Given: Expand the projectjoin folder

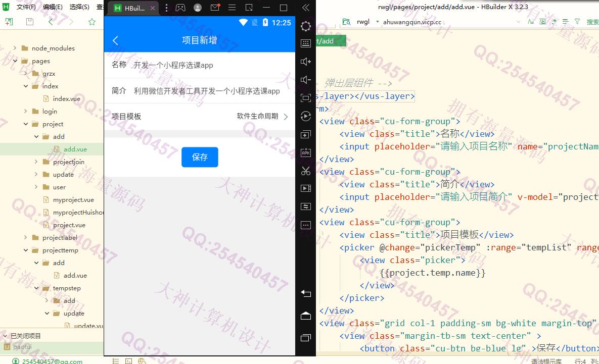Looking at the screenshot, I should 36,162.
